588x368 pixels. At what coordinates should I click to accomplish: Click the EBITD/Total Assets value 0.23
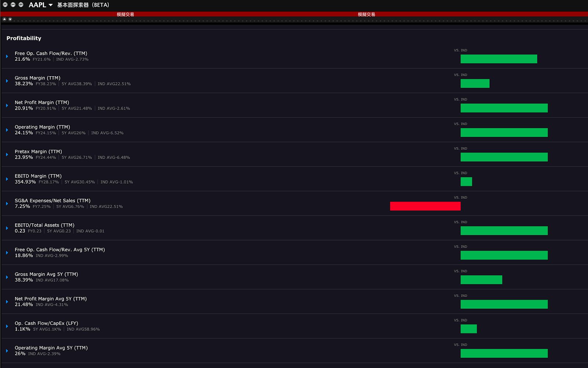pyautogui.click(x=20, y=231)
